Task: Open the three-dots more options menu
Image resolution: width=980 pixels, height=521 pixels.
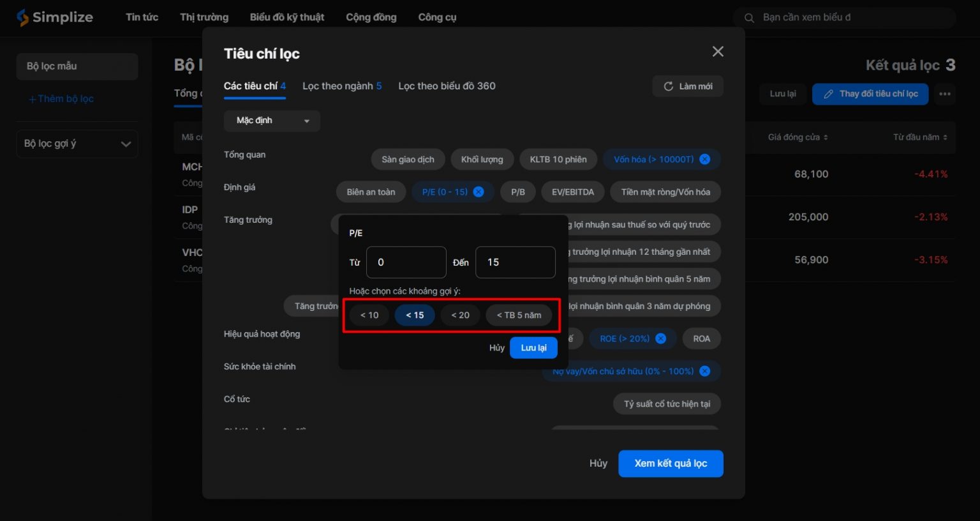Action: [944, 94]
